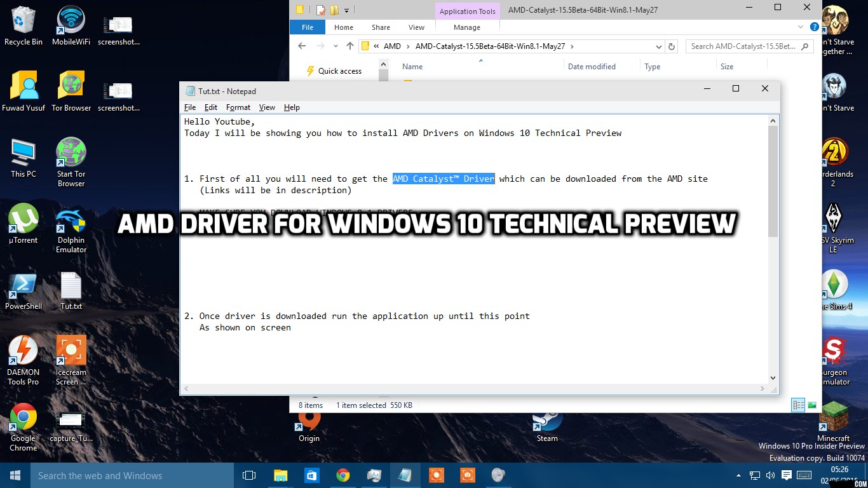Open the File tab in File Explorer
Screen dimensions: 868x488
[x=308, y=27]
